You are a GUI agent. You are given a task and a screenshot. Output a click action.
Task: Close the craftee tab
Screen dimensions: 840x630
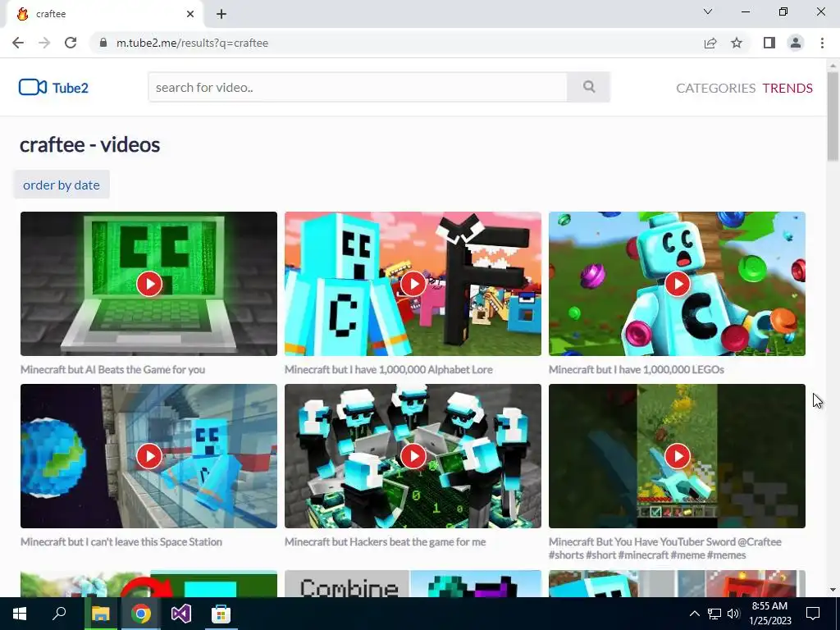click(x=190, y=14)
